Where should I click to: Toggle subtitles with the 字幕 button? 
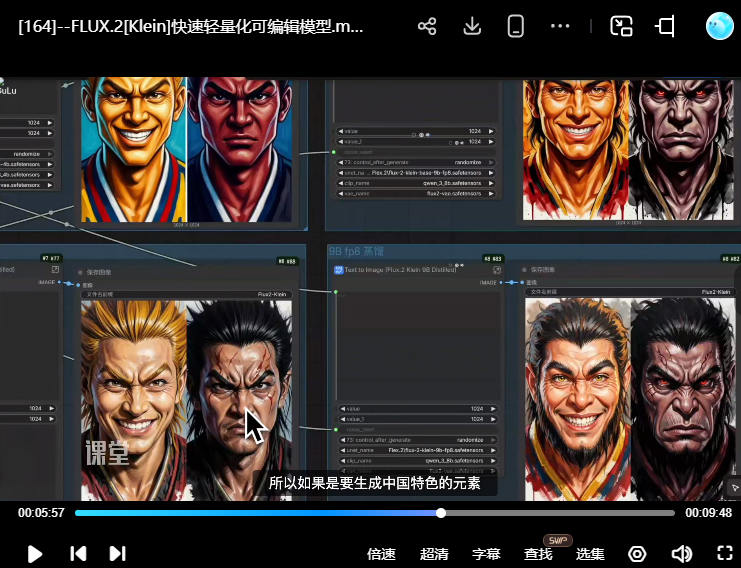[x=486, y=554]
